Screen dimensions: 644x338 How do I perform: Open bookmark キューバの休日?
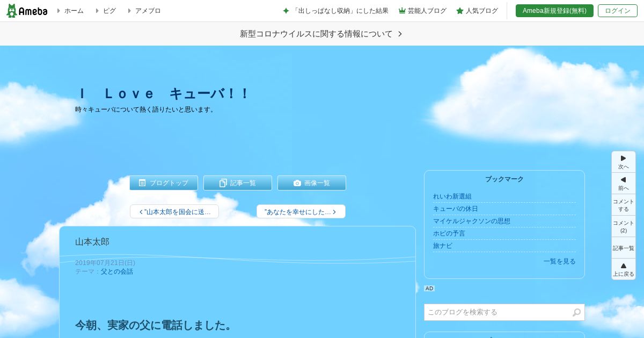point(456,209)
